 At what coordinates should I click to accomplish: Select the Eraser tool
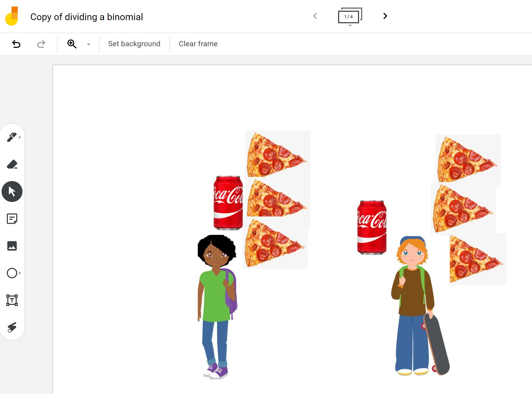tap(12, 164)
